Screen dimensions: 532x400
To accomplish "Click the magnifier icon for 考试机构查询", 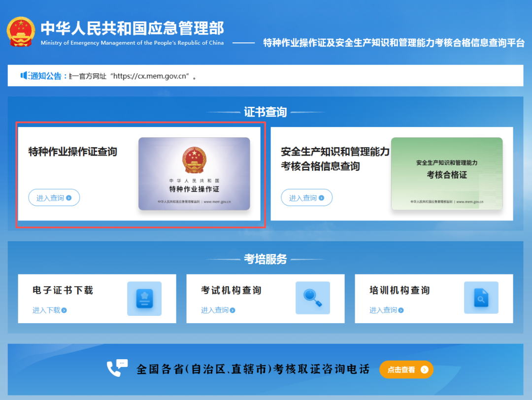I will (x=313, y=298).
